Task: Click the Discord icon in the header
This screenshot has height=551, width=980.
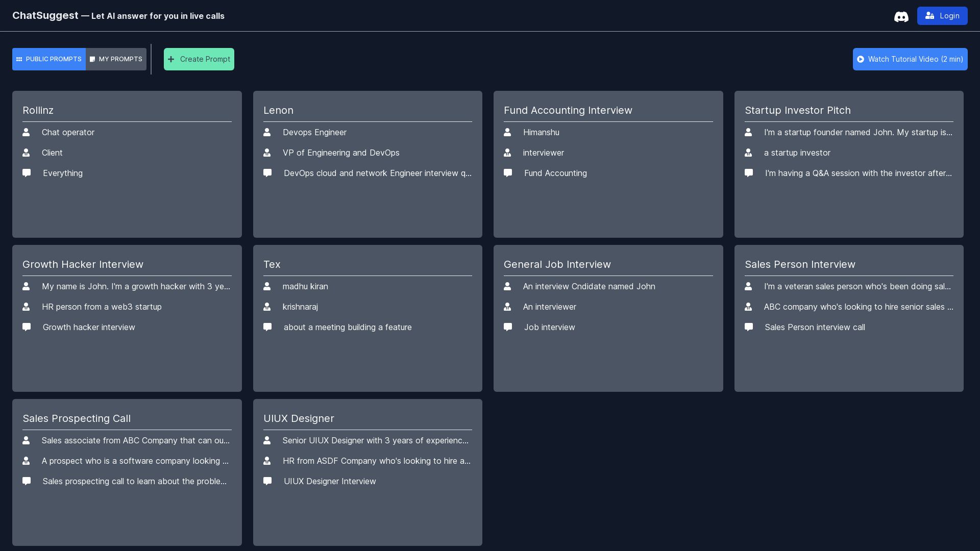Action: [x=901, y=16]
